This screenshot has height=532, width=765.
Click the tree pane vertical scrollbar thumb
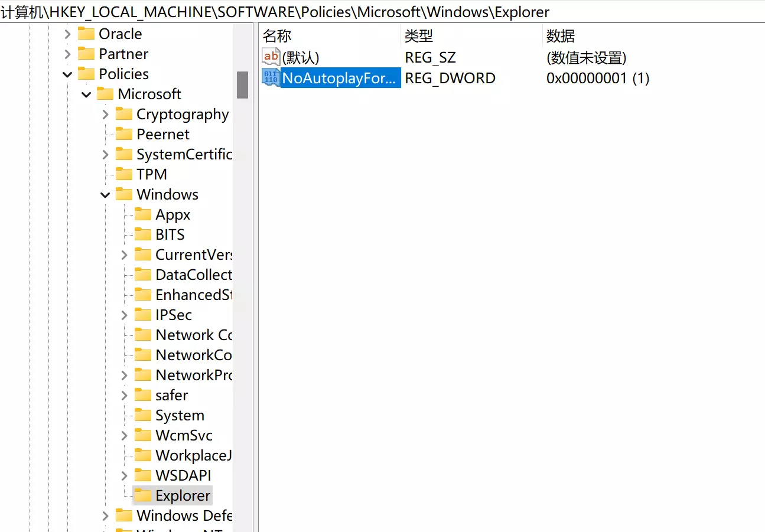[242, 85]
